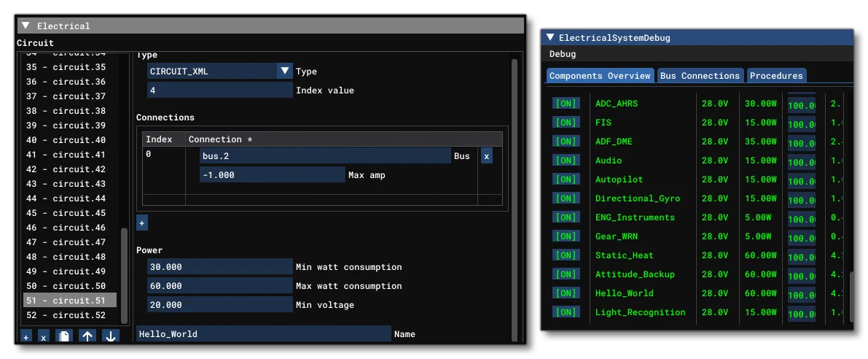Collapse the ElectricalSystemDebug window triangle
Image resolution: width=868 pixels, height=359 pixels.
pyautogui.click(x=550, y=38)
